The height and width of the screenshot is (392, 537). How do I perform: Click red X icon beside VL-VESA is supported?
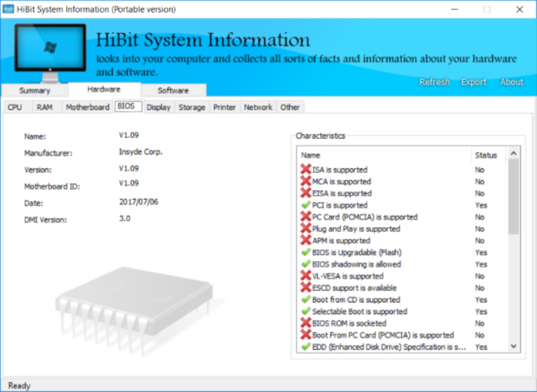click(306, 276)
